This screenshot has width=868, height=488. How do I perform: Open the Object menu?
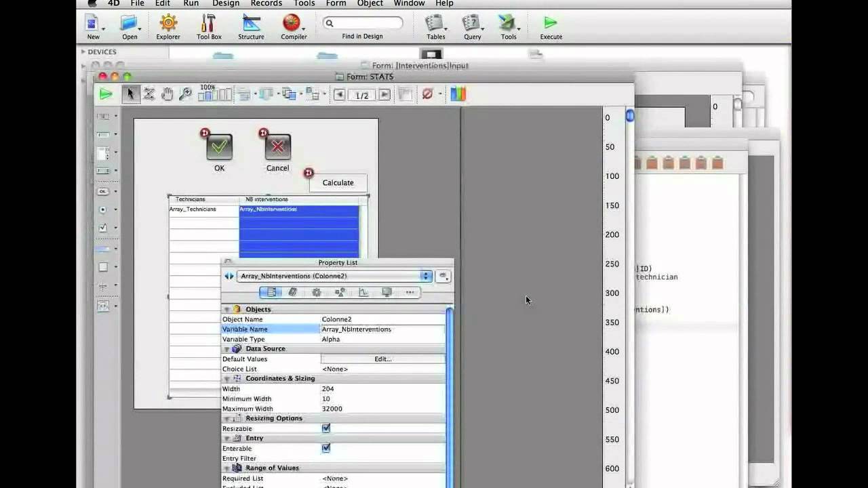coord(370,3)
